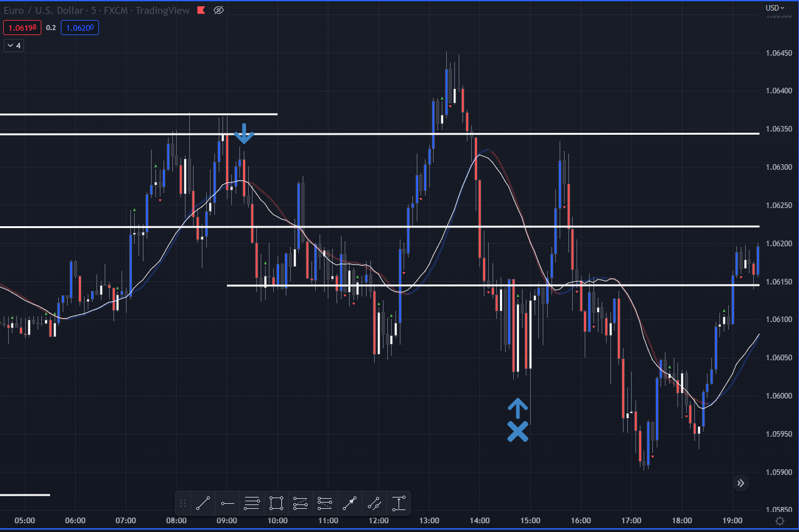The width and height of the screenshot is (799, 532).
Task: Select the Fib retracement tool with dotted diagonal
Action: click(301, 503)
